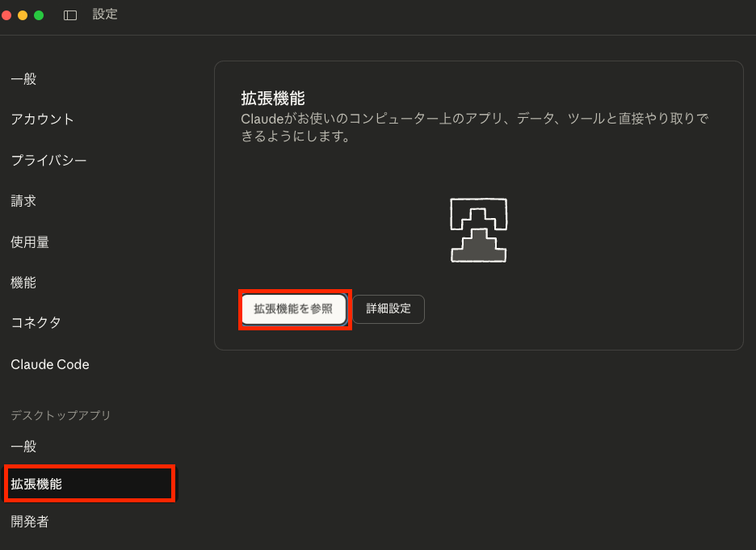Screen dimensions: 756x550
Task: Open the 請求 page
Action: 23,201
